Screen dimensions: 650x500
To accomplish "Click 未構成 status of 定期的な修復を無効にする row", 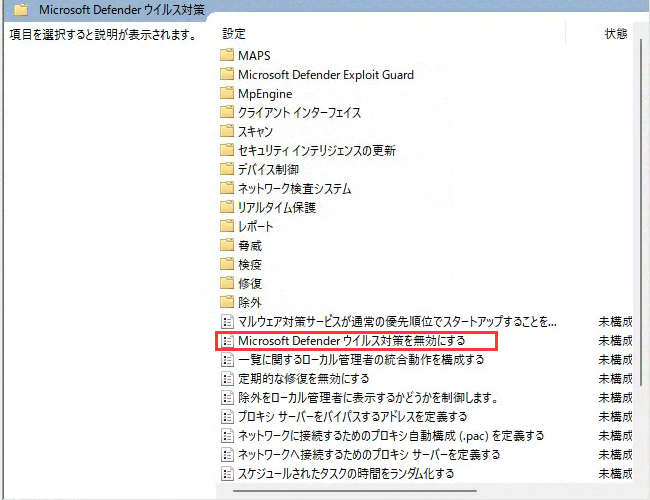I will tap(616, 378).
